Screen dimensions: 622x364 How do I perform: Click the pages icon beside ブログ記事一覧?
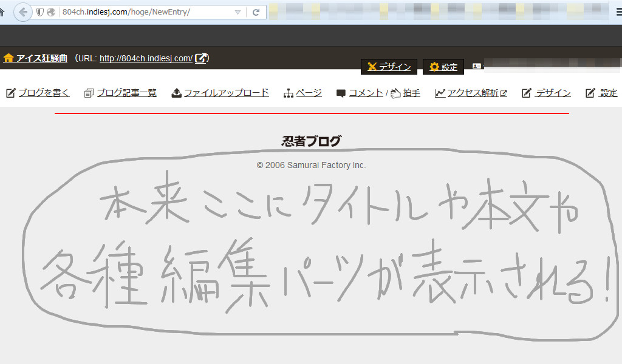[x=89, y=93]
